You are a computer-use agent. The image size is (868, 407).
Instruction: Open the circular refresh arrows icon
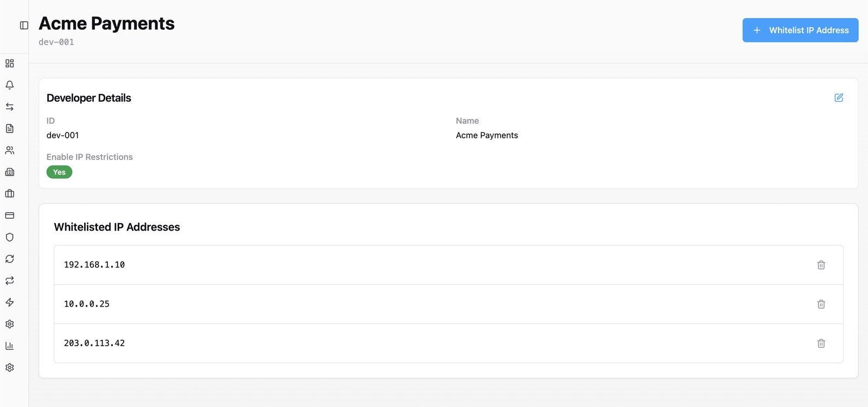[x=10, y=259]
